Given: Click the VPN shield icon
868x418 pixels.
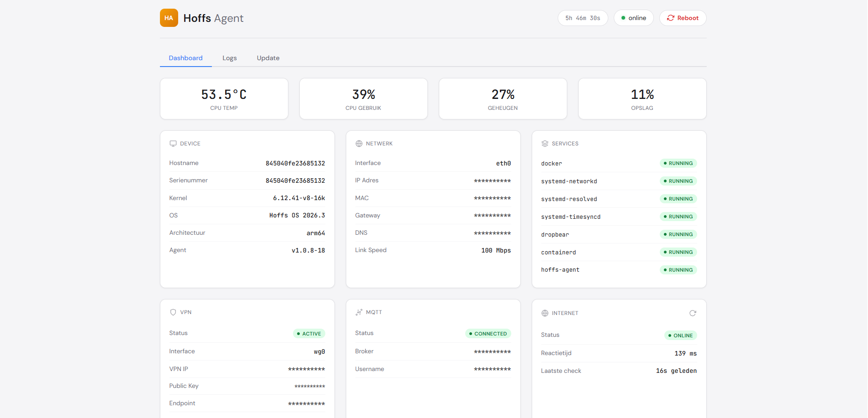Looking at the screenshot, I should point(173,312).
